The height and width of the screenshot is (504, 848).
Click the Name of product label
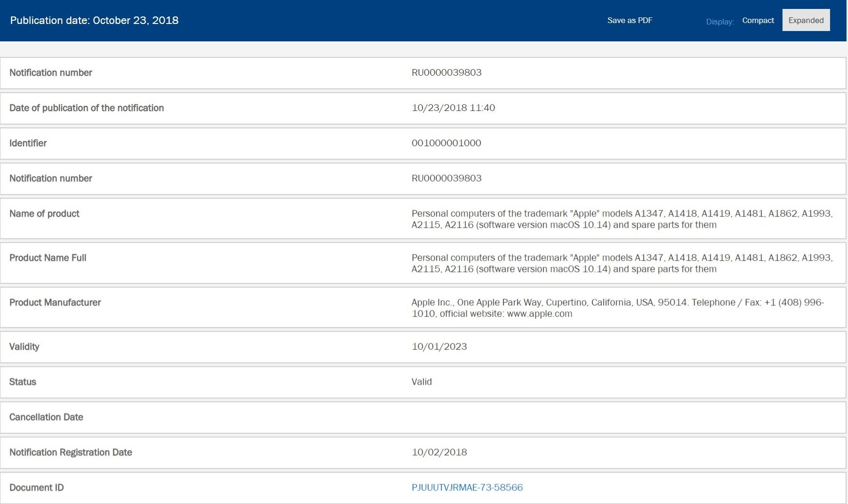(x=44, y=214)
